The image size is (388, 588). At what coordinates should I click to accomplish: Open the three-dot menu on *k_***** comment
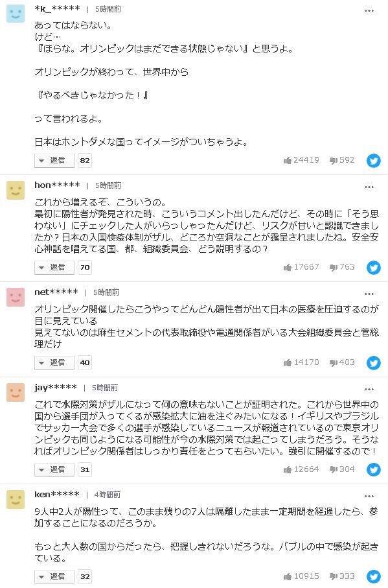click(x=369, y=11)
